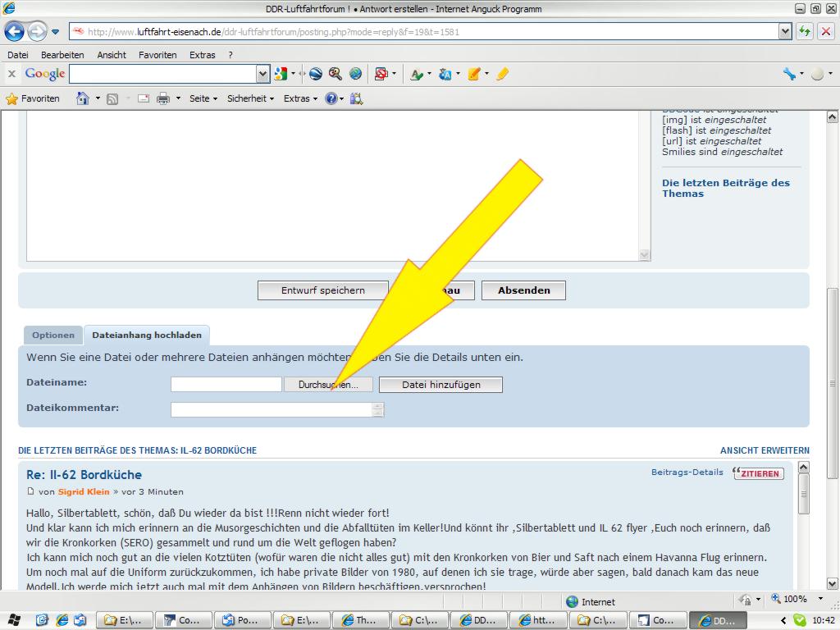Image resolution: width=840 pixels, height=630 pixels.
Task: Click the Stop loading red X icon
Action: point(825,32)
